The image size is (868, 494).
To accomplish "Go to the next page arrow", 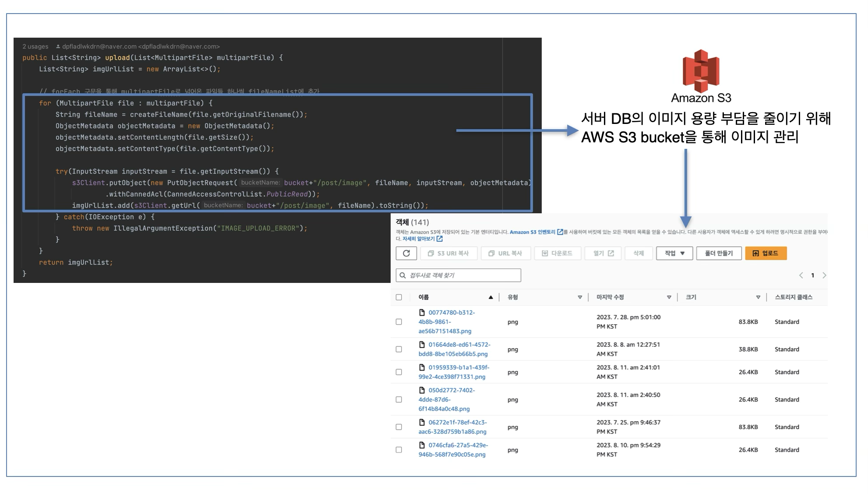I will (824, 275).
